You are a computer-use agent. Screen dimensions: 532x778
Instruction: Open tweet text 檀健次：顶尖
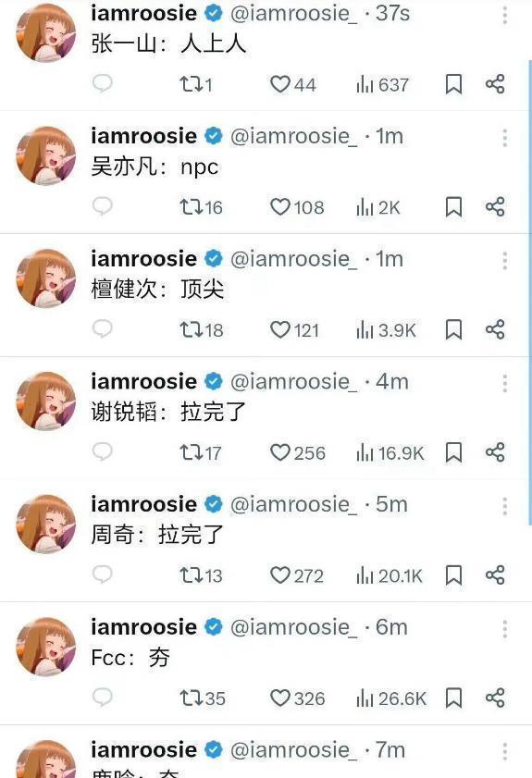(x=157, y=290)
